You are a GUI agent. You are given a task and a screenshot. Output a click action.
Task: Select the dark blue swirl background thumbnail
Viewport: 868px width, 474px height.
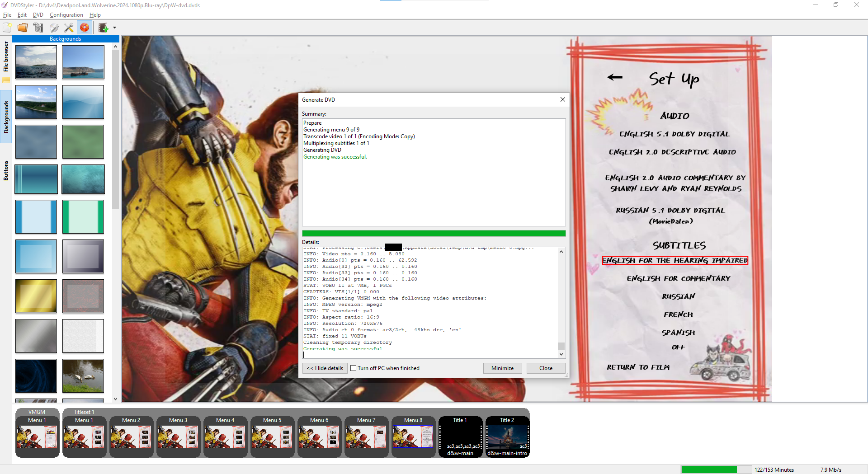tap(36, 375)
